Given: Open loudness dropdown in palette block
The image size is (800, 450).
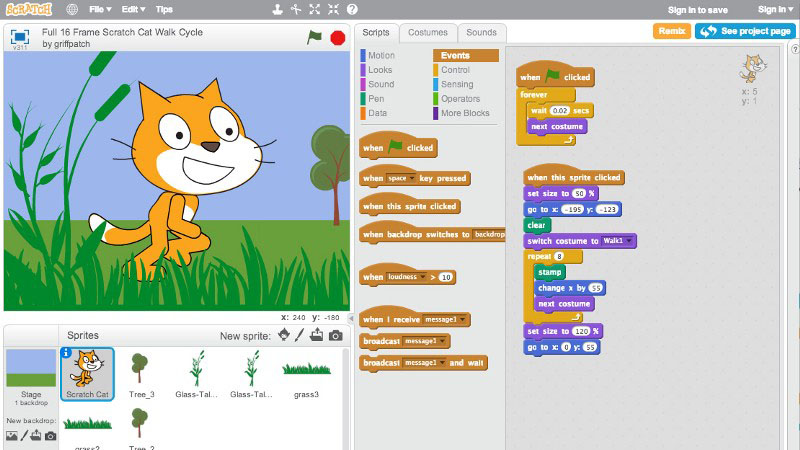Looking at the screenshot, I should click(x=406, y=277).
